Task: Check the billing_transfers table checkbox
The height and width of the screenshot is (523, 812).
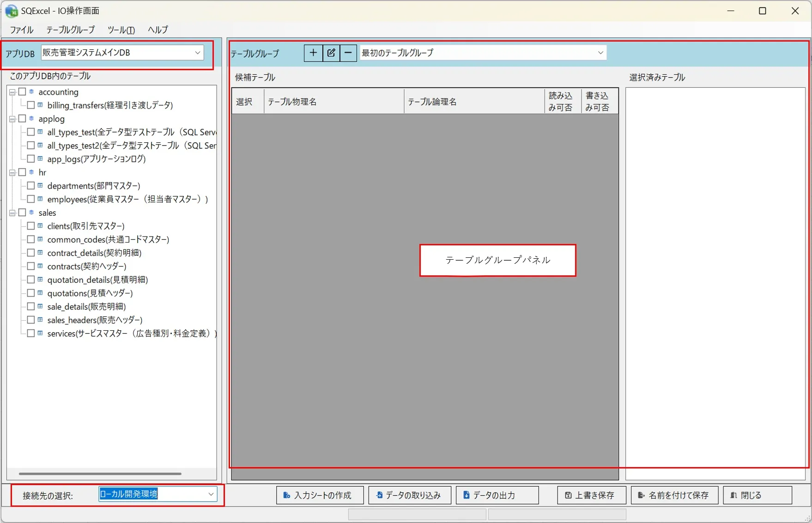Action: (x=31, y=105)
